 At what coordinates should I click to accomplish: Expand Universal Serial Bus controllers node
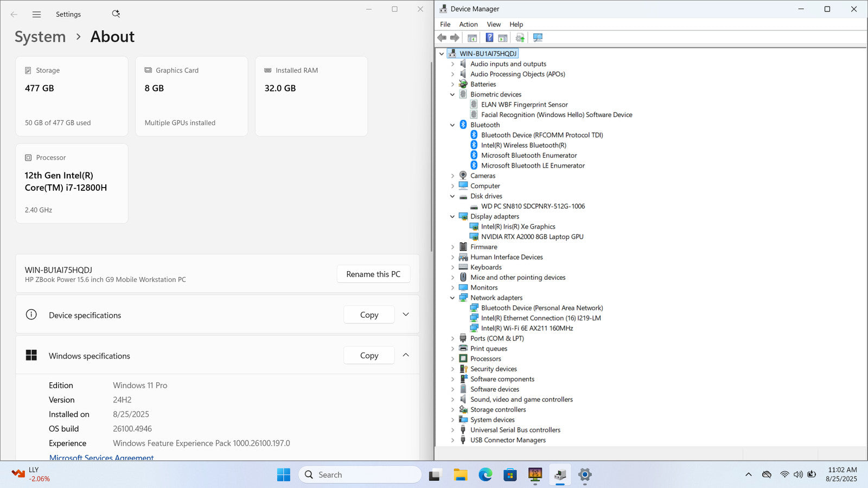452,430
